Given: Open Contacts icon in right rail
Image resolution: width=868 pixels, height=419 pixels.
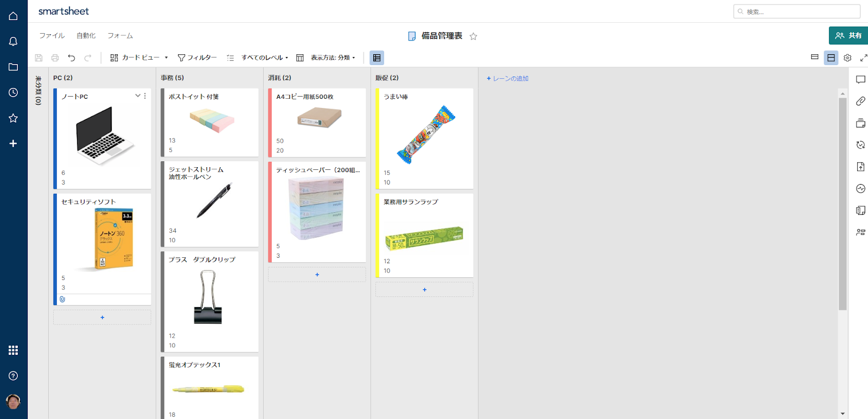Looking at the screenshot, I should point(860,232).
